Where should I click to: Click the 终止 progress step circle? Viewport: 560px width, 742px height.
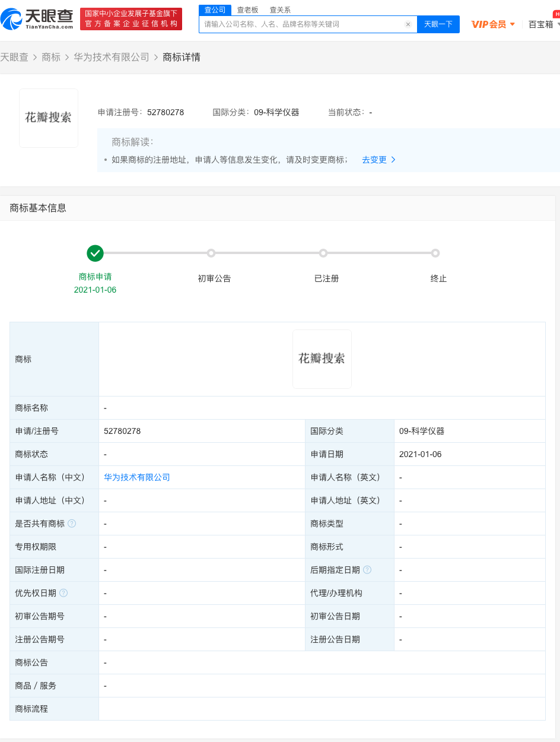(435, 253)
